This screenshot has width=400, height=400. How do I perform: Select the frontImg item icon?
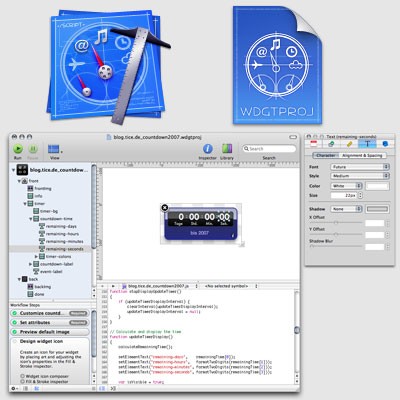coord(30,189)
